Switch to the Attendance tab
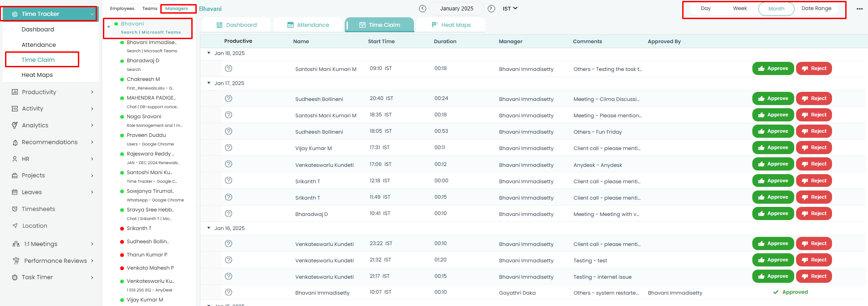The image size is (868, 306). [308, 25]
